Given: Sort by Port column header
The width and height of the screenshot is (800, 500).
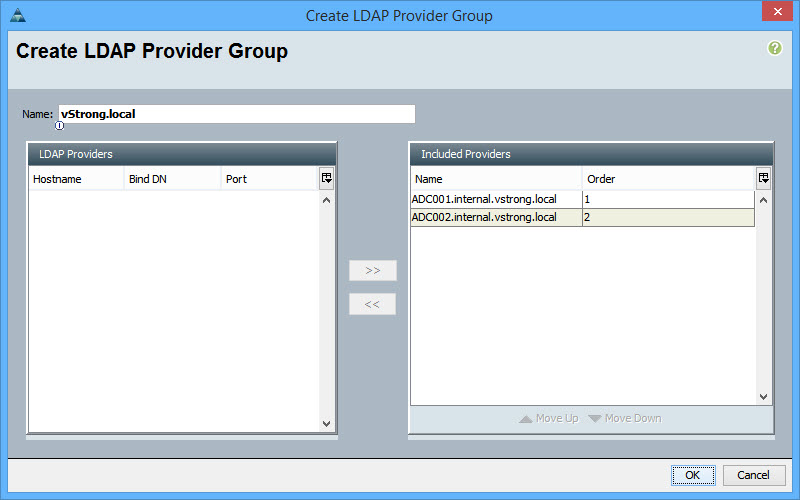Looking at the screenshot, I should pos(268,179).
